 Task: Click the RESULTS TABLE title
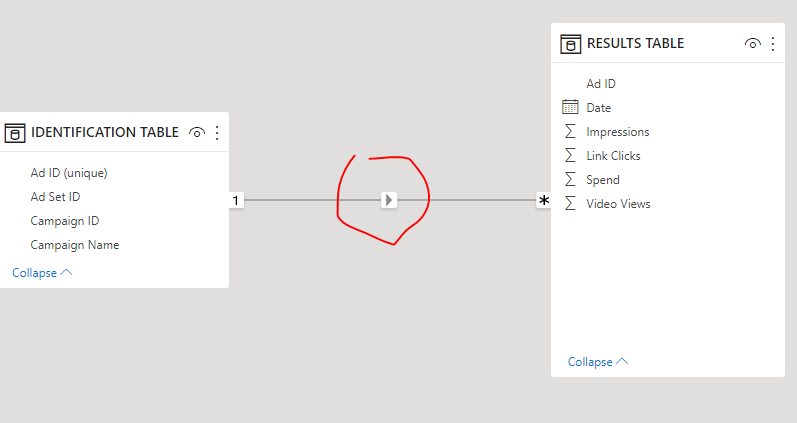[635, 43]
